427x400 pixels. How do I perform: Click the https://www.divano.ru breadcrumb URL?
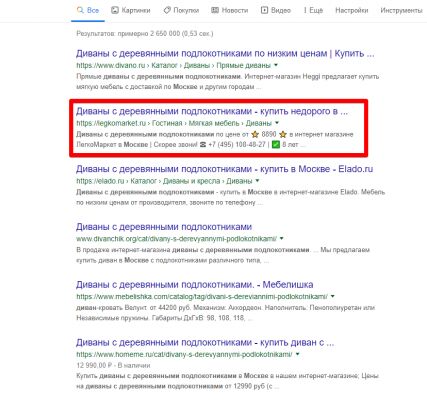(x=173, y=65)
